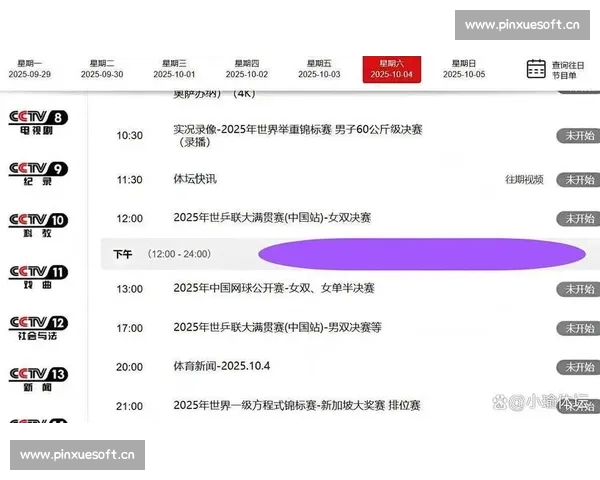Select the 星期二 2025-09-30 tab
Image resolution: width=600 pixels, height=480 pixels.
tap(102, 68)
